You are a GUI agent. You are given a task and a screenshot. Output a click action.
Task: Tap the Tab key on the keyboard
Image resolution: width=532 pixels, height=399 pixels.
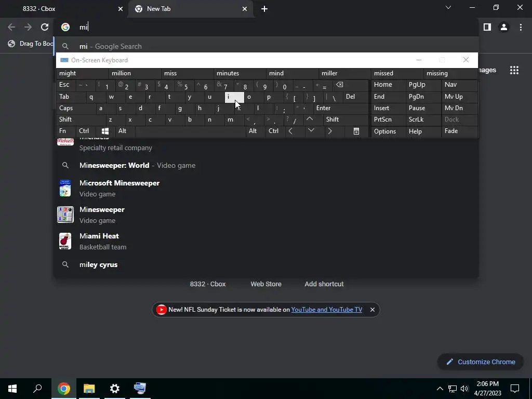[71, 97]
